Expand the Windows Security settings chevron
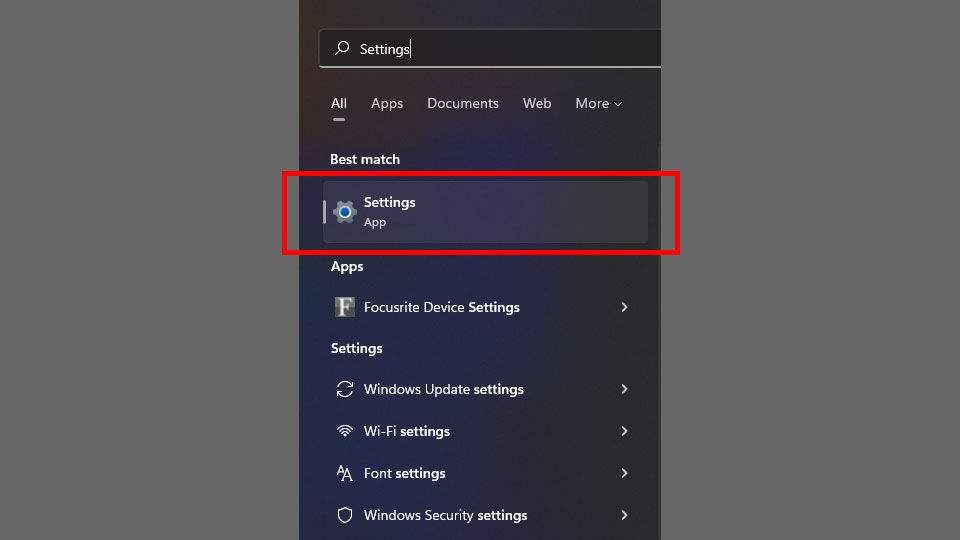This screenshot has width=960, height=540. pyautogui.click(x=624, y=515)
